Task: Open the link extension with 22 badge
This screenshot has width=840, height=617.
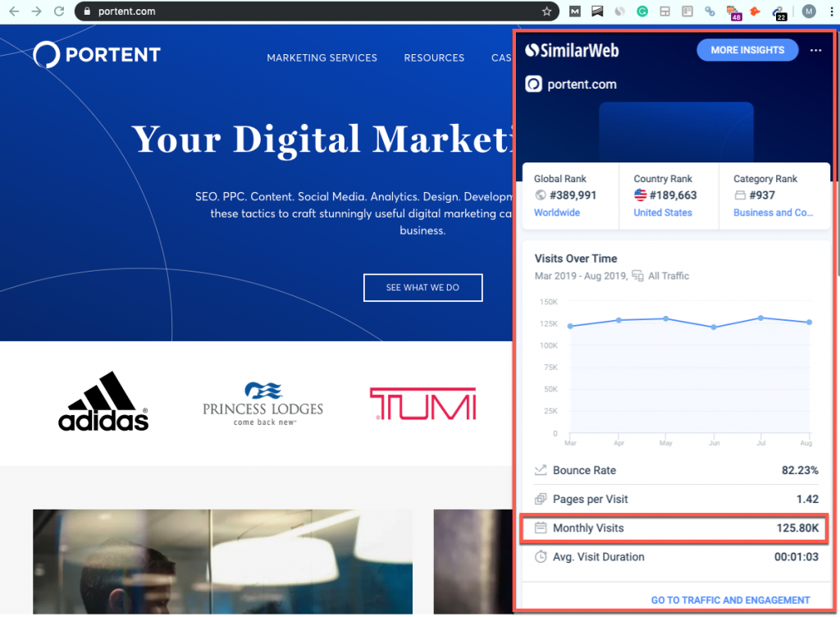Action: [x=779, y=13]
